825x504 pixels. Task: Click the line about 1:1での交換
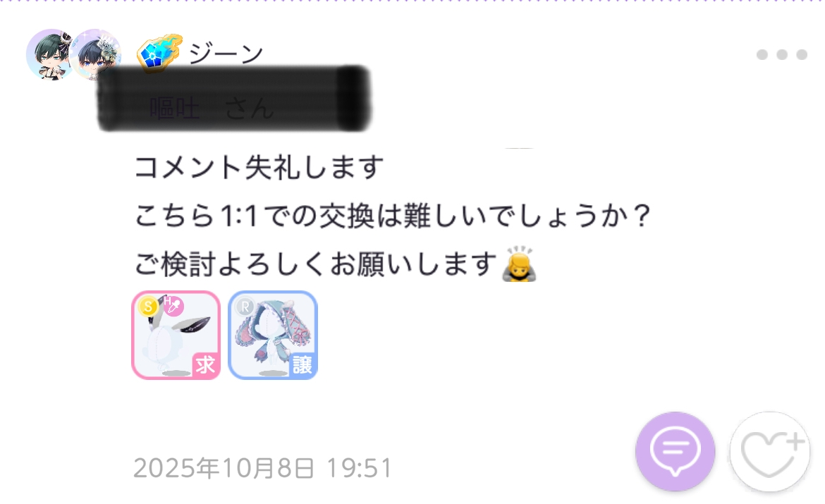(x=393, y=215)
